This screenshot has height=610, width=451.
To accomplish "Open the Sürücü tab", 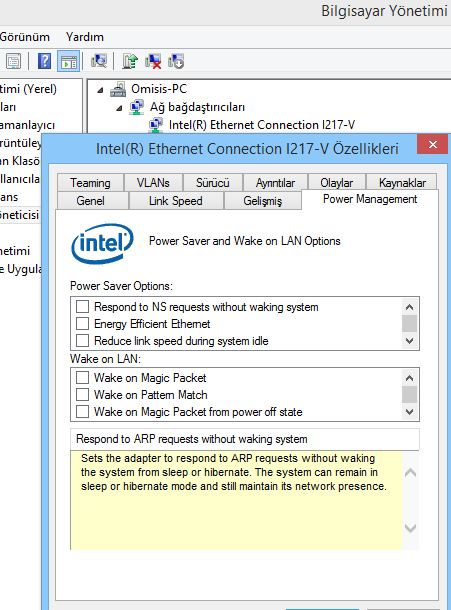I will (212, 182).
